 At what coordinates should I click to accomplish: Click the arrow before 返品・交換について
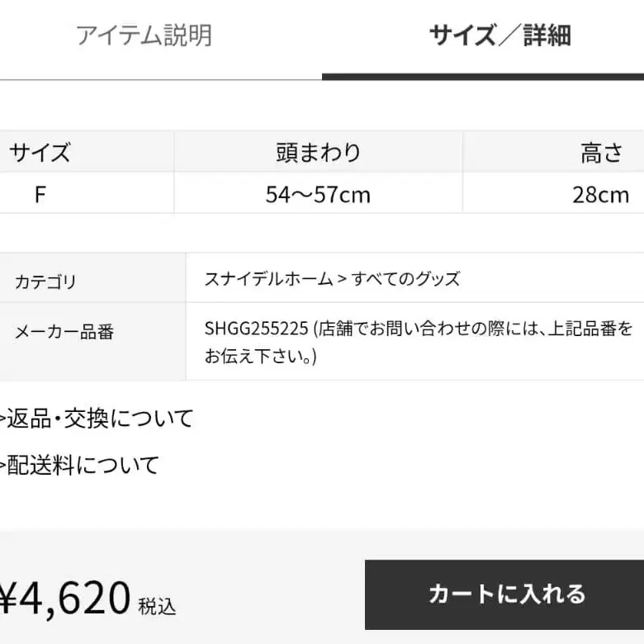click(x=3, y=419)
